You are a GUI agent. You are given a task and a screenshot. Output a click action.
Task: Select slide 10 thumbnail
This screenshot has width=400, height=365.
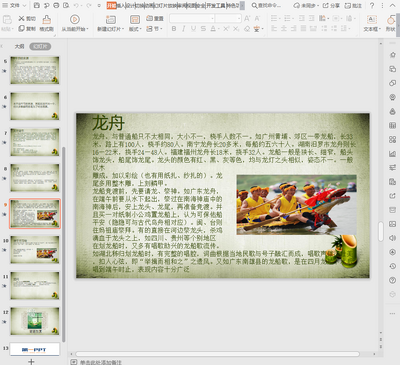pos(35,250)
